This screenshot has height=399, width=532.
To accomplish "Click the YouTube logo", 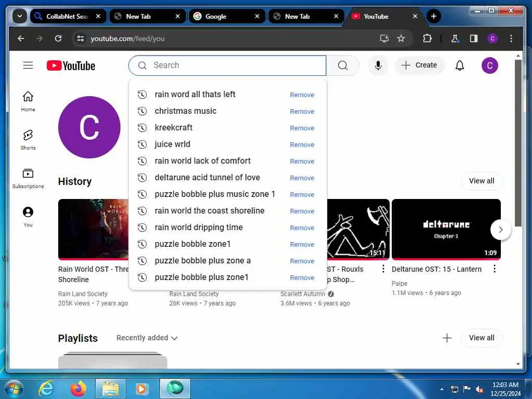I will pyautogui.click(x=71, y=65).
